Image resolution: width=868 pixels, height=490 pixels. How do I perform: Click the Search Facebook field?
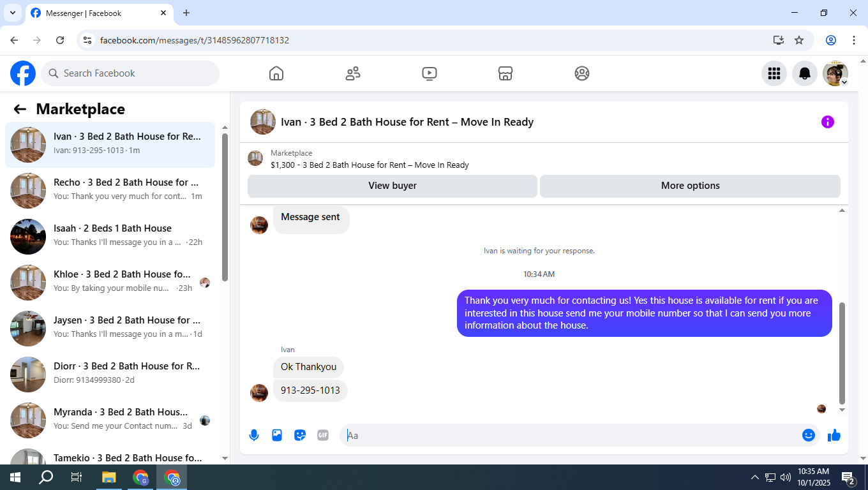pos(130,73)
